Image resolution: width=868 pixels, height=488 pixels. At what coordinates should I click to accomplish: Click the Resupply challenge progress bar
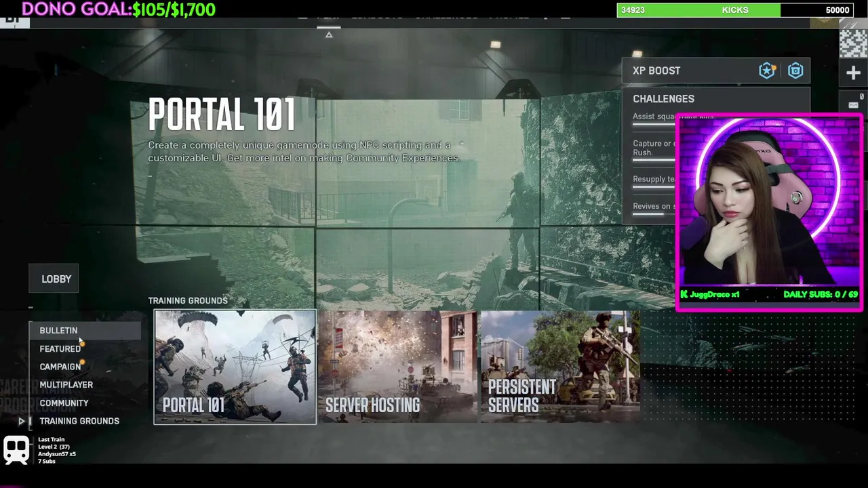coord(654,188)
